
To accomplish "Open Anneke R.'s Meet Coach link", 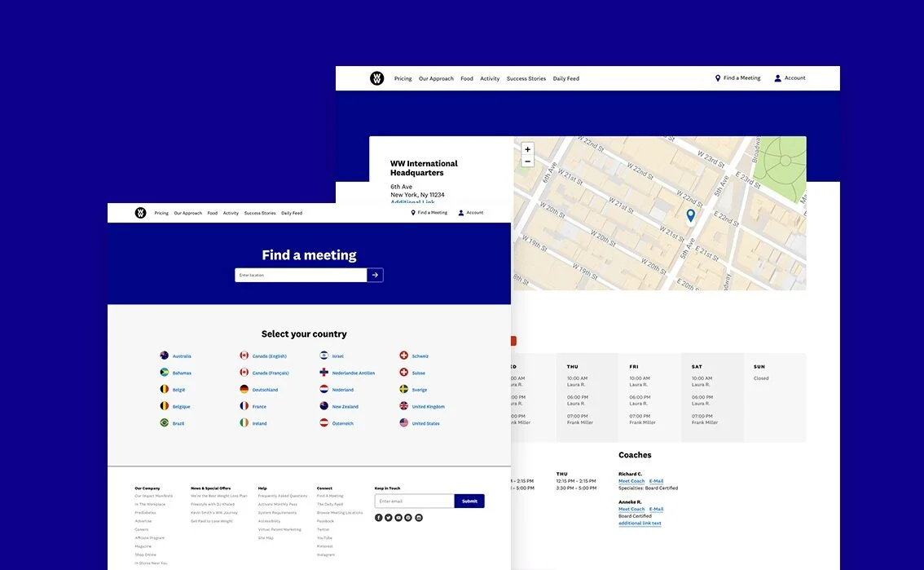I will click(x=631, y=510).
